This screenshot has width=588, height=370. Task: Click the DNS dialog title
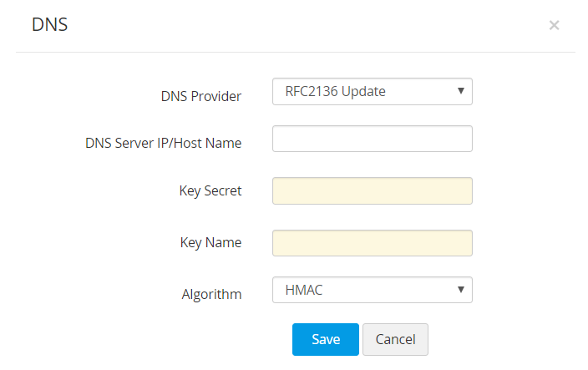pyautogui.click(x=49, y=25)
